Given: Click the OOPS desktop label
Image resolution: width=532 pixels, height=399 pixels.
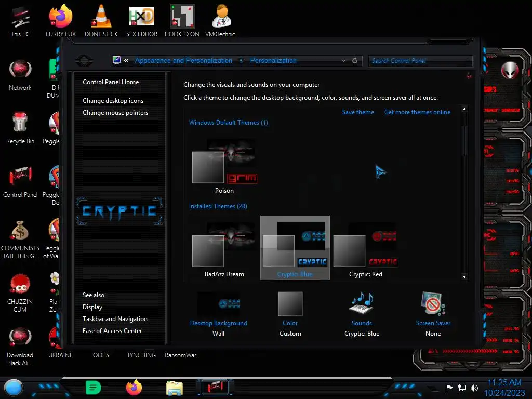Looking at the screenshot, I should pos(101,355).
